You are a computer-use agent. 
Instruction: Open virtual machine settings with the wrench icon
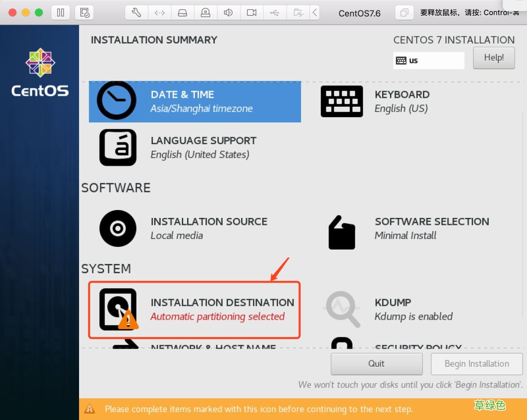pos(136,13)
